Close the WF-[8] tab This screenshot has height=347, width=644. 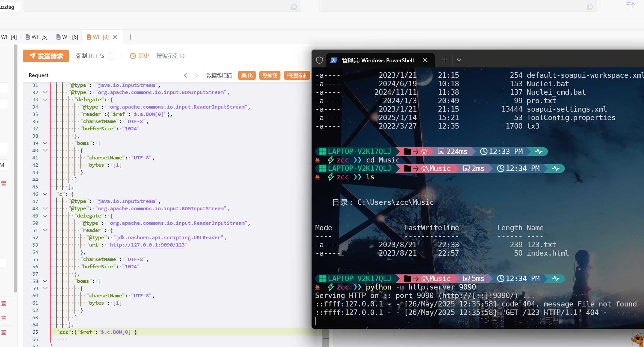(115, 37)
